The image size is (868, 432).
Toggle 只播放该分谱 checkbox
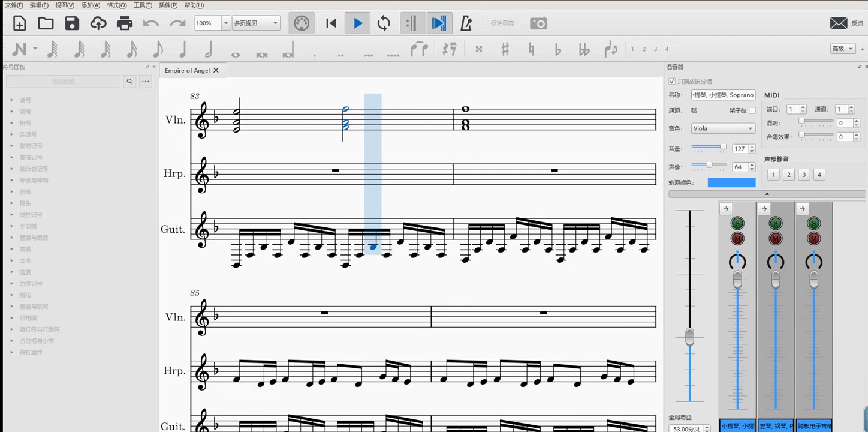(x=672, y=81)
